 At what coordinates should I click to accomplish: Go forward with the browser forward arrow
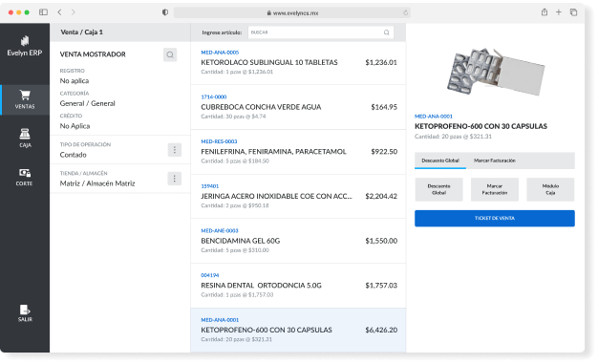point(74,12)
